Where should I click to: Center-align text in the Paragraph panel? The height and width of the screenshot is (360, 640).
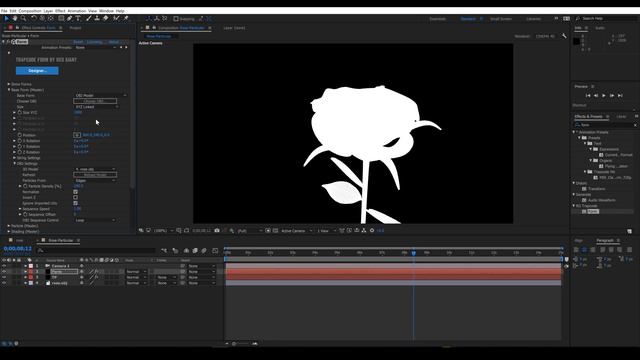click(584, 250)
